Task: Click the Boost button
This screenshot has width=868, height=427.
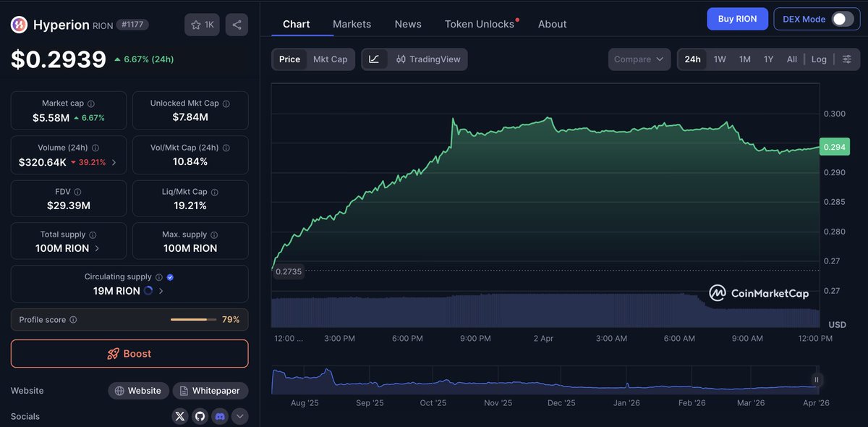Action: pos(129,354)
